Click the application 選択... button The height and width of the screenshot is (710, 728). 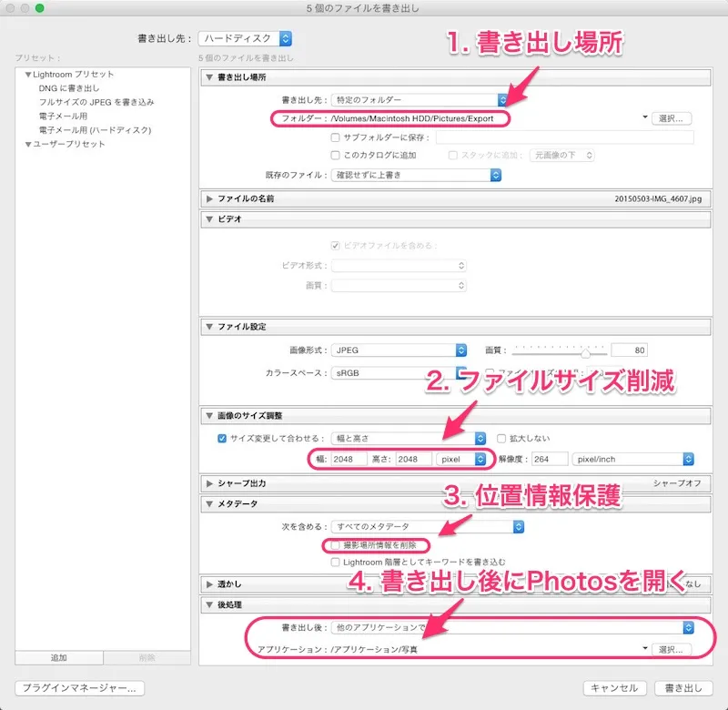[671, 650]
